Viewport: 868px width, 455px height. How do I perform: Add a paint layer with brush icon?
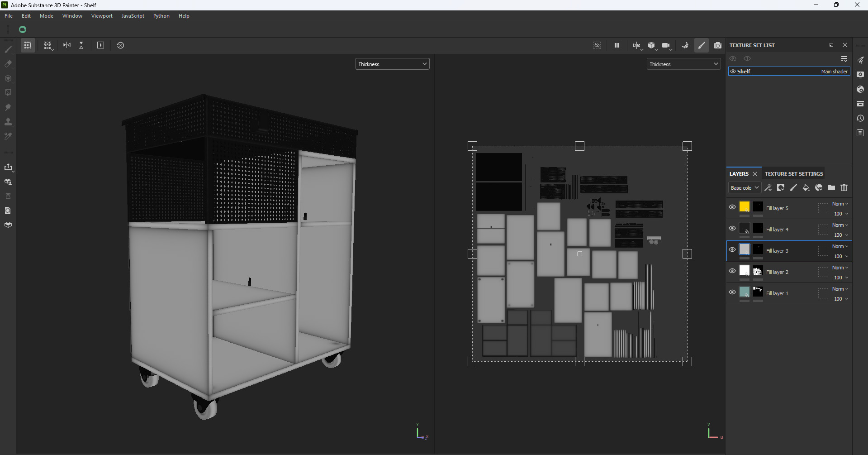click(x=793, y=187)
